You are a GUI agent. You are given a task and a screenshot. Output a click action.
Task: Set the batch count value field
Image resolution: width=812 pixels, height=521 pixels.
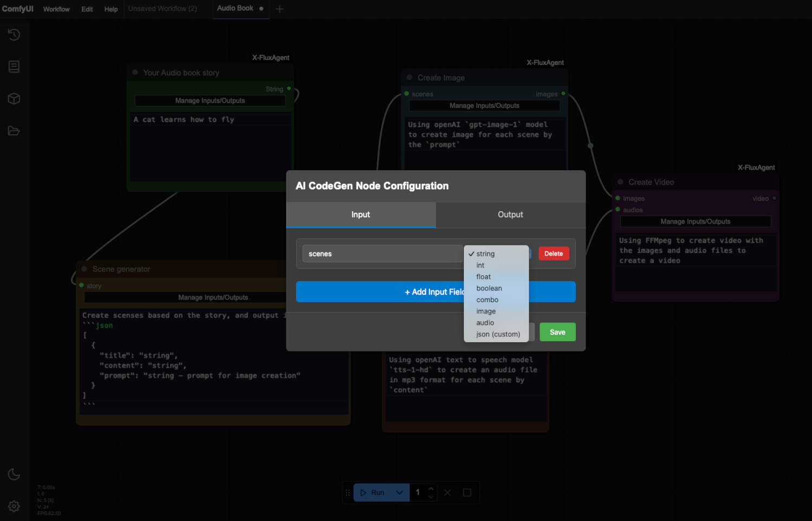coord(418,492)
